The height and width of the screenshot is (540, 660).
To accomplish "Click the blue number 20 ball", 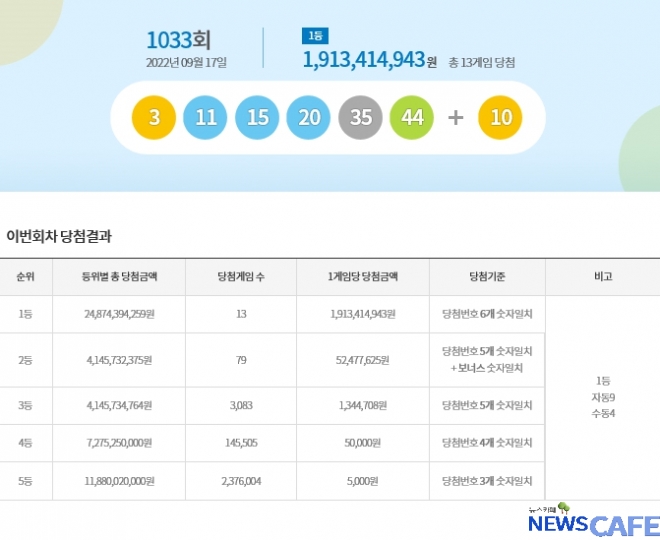I will (x=309, y=117).
